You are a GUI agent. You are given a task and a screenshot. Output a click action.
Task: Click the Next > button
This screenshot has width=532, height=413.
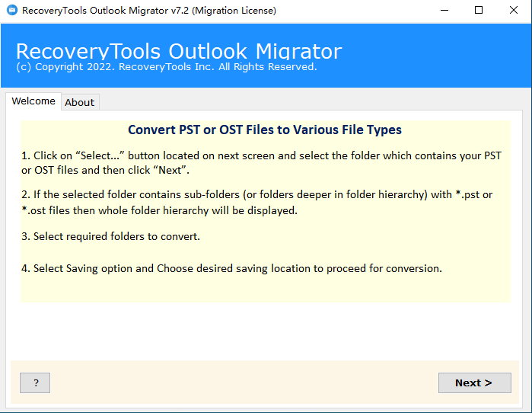[474, 383]
